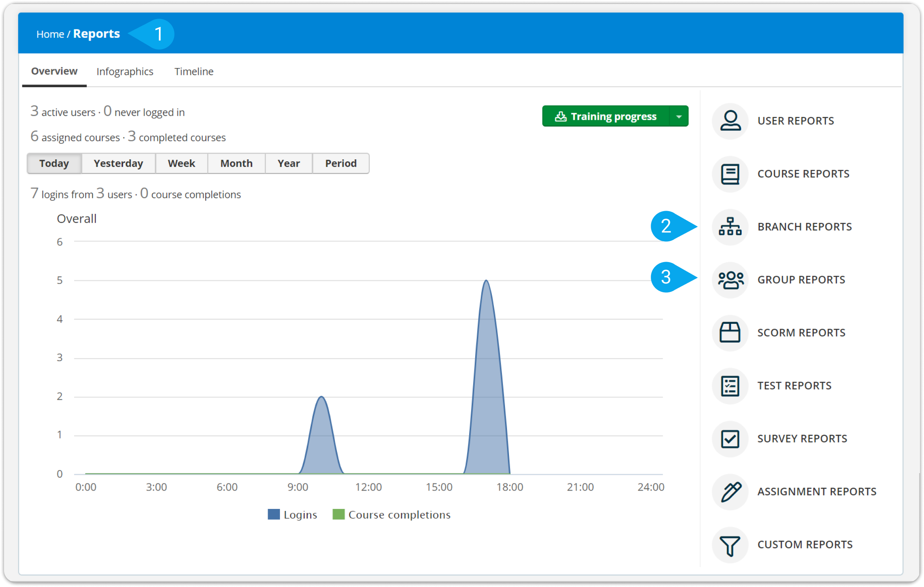Switch to the Timeline tab
Screen dimensions: 924x587
tap(194, 72)
